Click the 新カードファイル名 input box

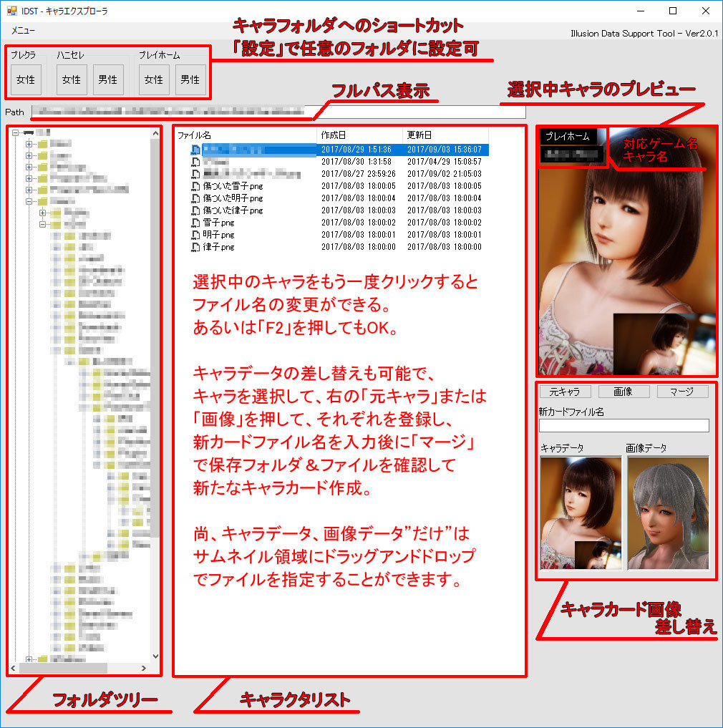coord(624,425)
